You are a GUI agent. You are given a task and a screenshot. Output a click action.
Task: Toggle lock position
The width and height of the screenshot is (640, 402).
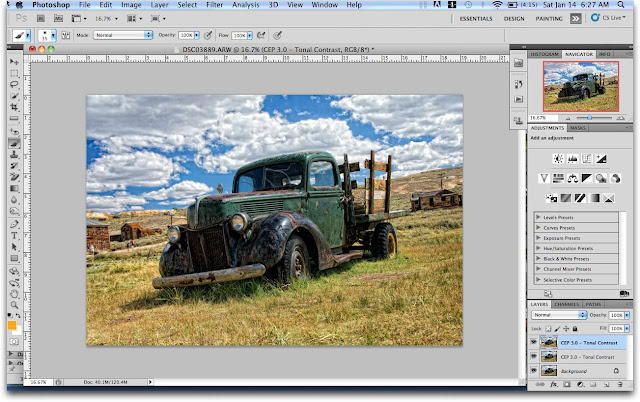566,329
